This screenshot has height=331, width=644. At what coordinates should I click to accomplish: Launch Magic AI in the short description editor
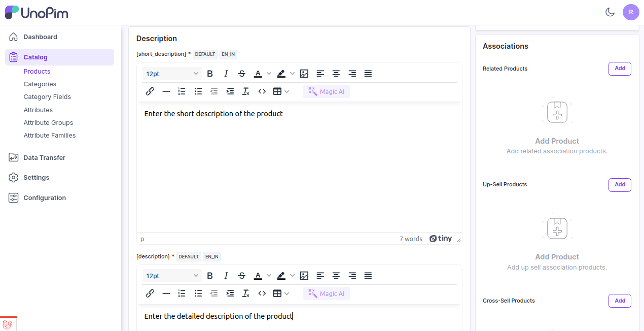(327, 91)
